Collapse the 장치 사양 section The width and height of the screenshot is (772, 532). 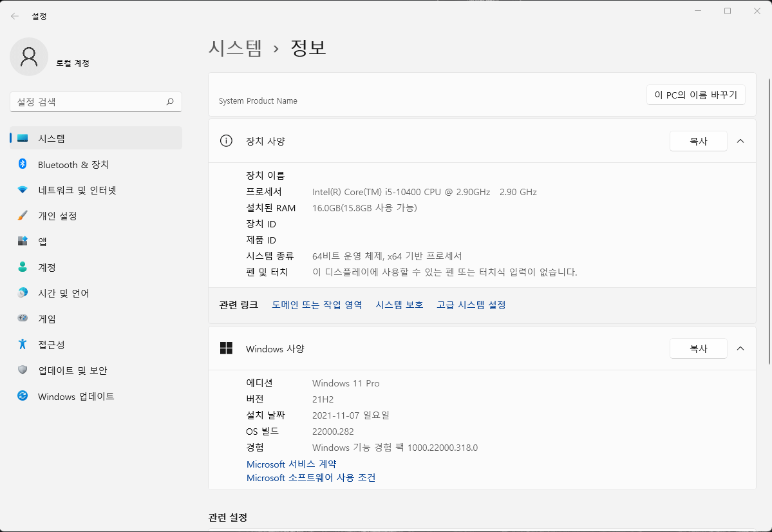[740, 142]
